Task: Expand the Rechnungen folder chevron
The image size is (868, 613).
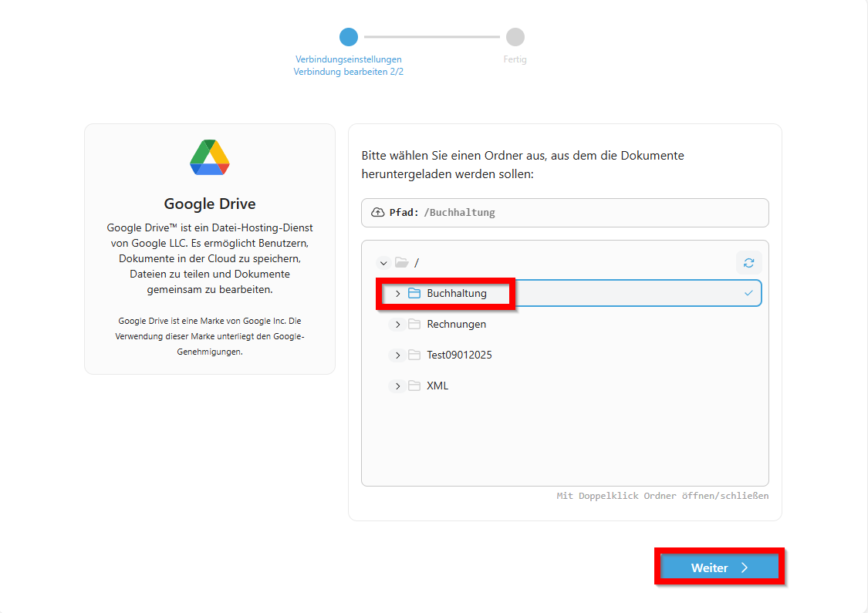Action: [397, 324]
